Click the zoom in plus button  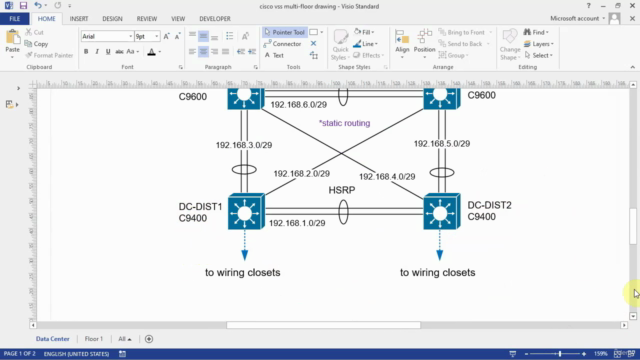click(584, 354)
